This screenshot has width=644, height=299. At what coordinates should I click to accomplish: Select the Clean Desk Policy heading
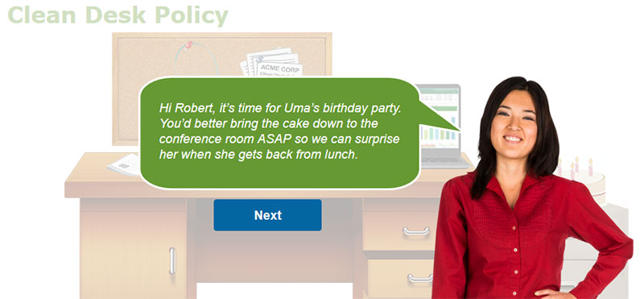click(x=118, y=15)
